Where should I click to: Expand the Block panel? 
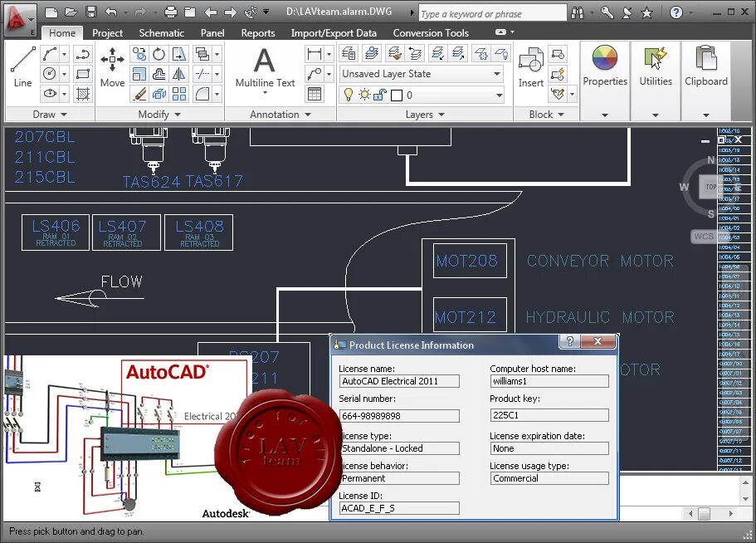tap(546, 115)
